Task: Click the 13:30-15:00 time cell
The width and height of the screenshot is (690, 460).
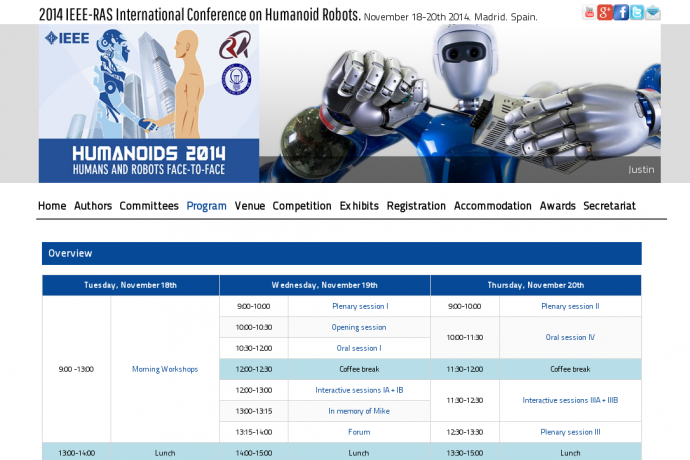Action: point(465,452)
